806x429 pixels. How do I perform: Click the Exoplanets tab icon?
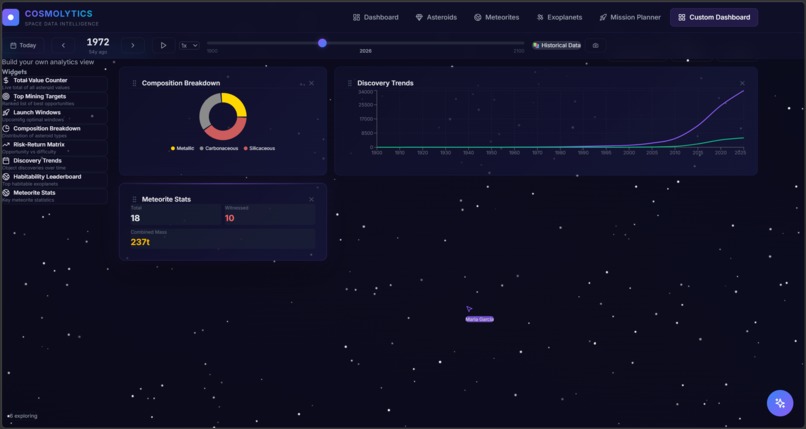pos(540,17)
